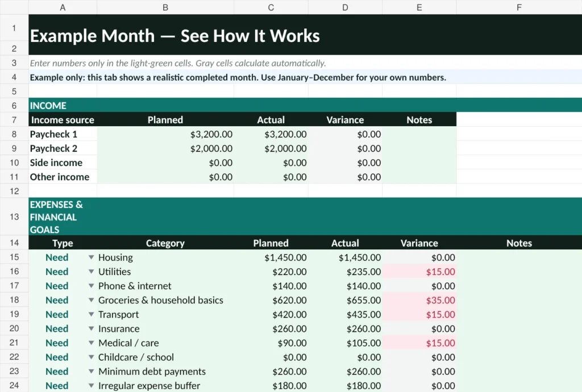The image size is (582, 392).
Task: Select Housing planned $1,450.00 cell
Action: pos(271,257)
